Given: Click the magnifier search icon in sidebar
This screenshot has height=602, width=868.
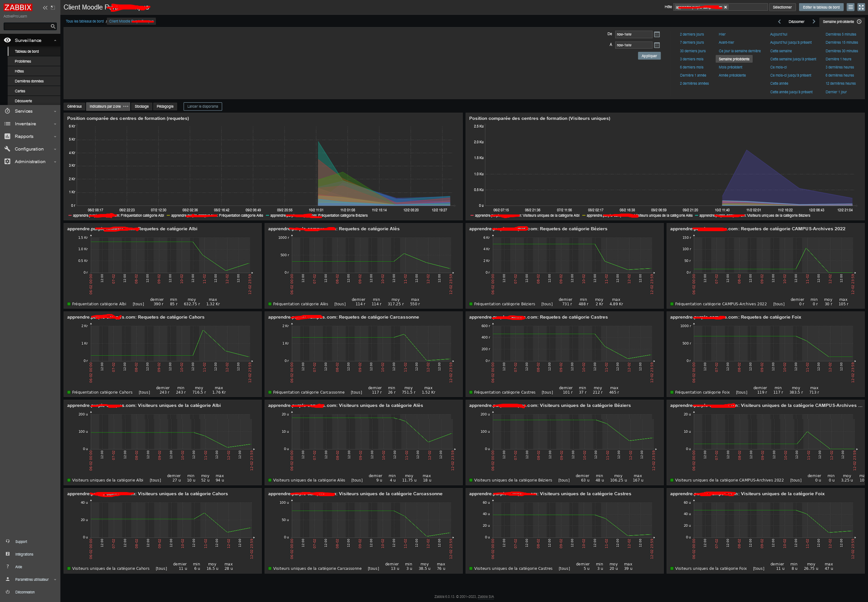Looking at the screenshot, I should (x=53, y=27).
